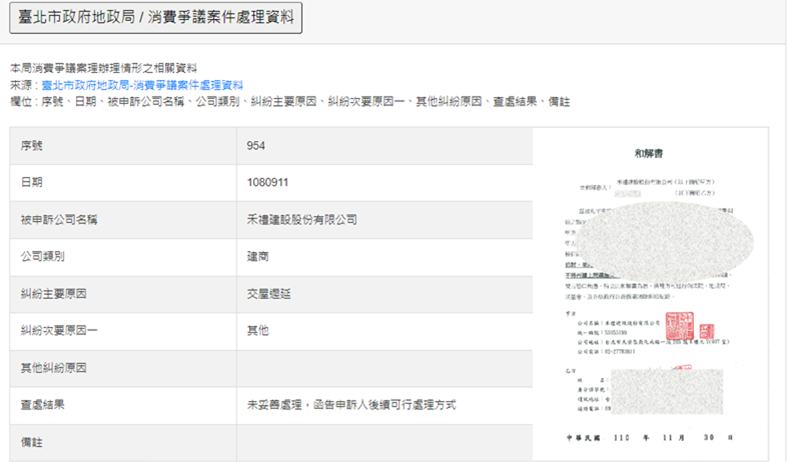This screenshot has height=462, width=787.
Task: Click the 和解書 heading in the document image
Action: pyautogui.click(x=649, y=153)
